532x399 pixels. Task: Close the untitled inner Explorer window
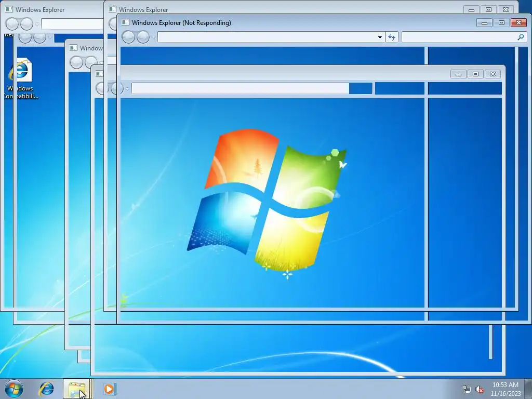tap(493, 74)
